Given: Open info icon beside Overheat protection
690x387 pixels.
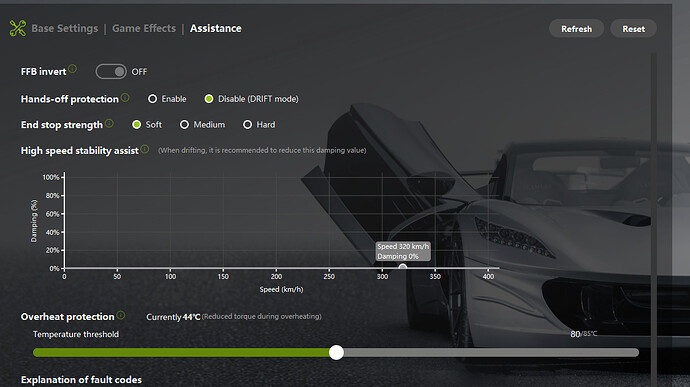Looking at the screenshot, I should tap(121, 315).
